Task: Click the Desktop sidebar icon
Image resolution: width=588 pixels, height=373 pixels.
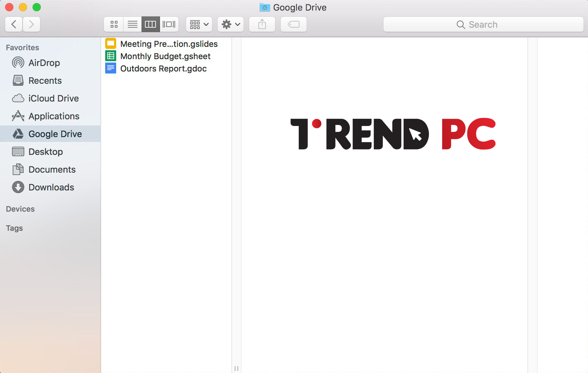Action: (x=18, y=152)
